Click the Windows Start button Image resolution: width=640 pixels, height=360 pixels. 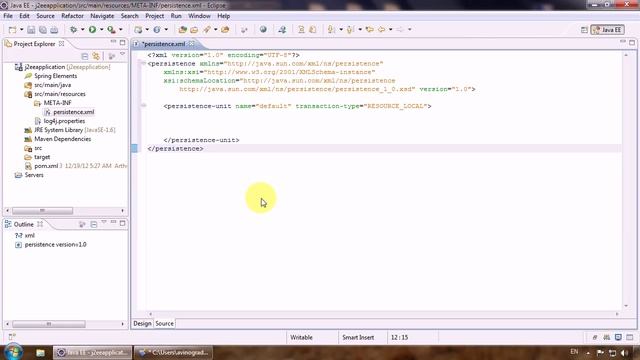click(13, 352)
